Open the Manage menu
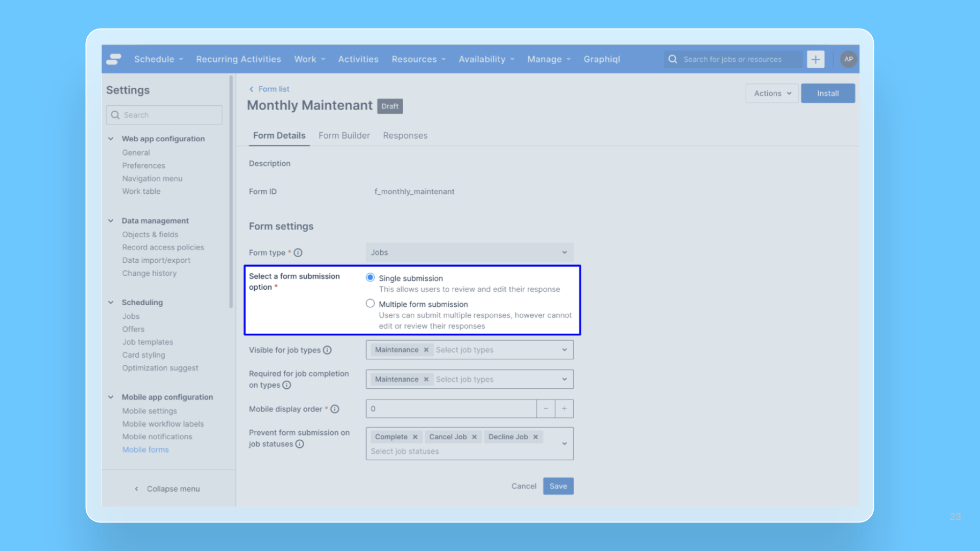 (x=549, y=59)
